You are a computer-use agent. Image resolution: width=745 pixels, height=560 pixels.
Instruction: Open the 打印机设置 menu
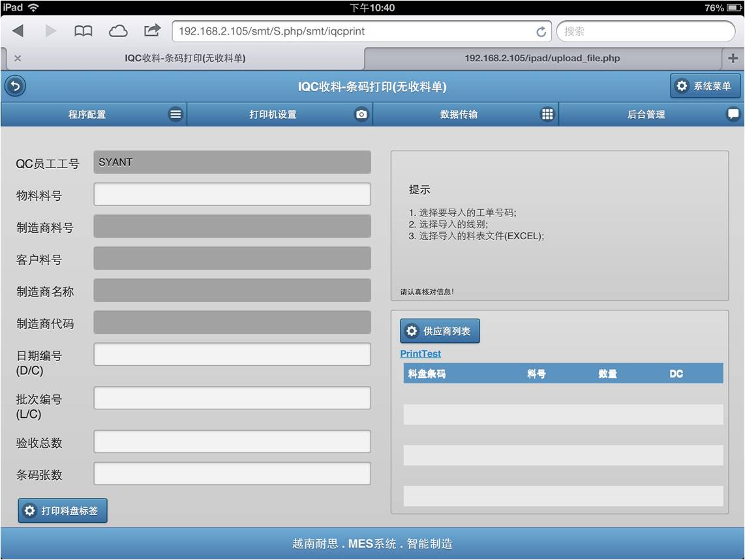coord(280,115)
